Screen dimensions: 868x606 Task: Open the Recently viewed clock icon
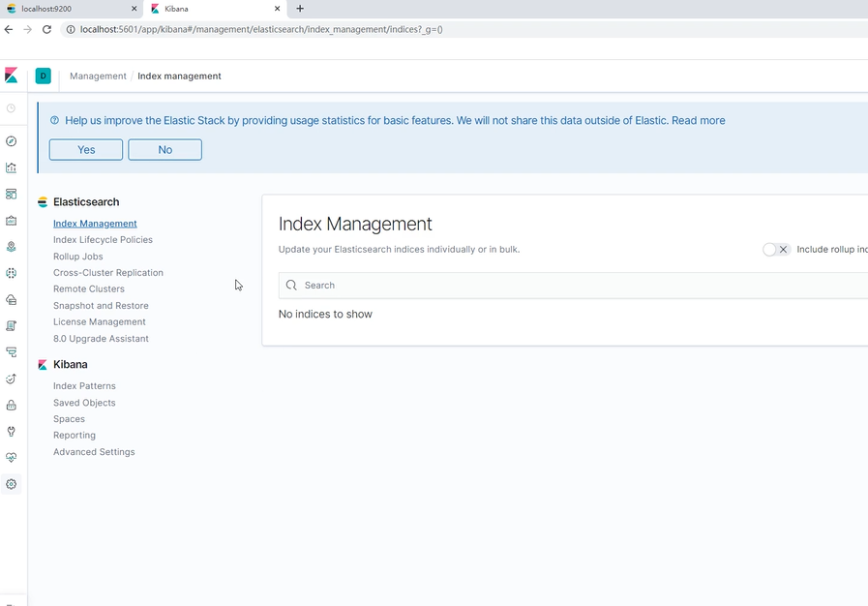tap(11, 108)
